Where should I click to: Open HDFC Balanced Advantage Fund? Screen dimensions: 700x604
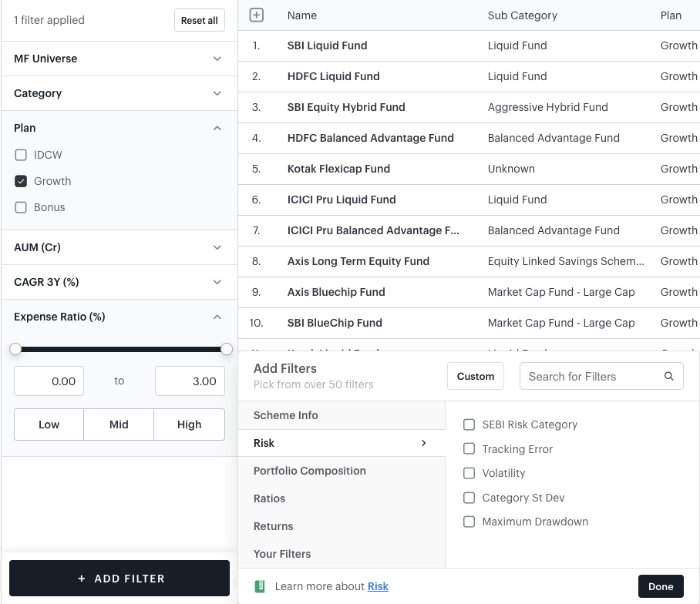pyautogui.click(x=371, y=138)
